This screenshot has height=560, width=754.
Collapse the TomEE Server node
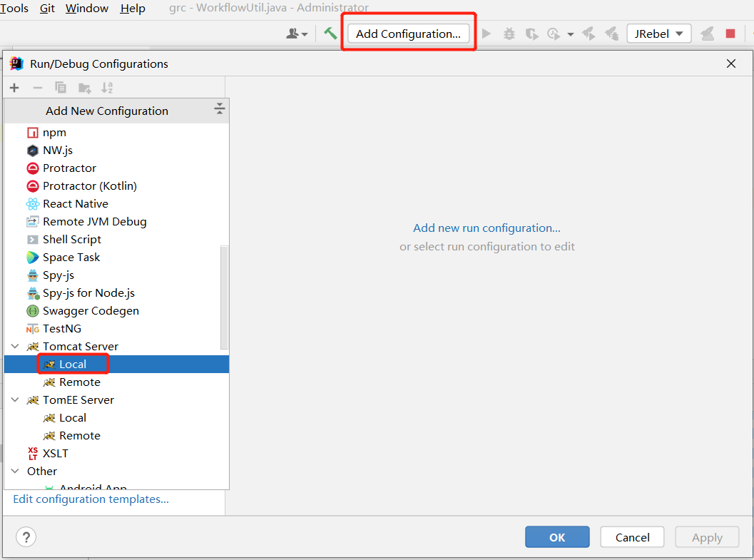click(x=15, y=399)
